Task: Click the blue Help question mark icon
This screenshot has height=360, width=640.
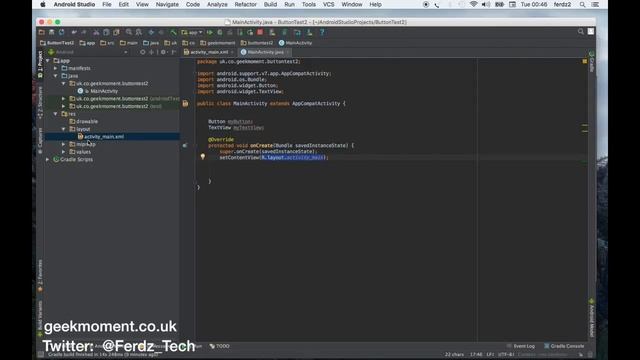Action: point(322,32)
